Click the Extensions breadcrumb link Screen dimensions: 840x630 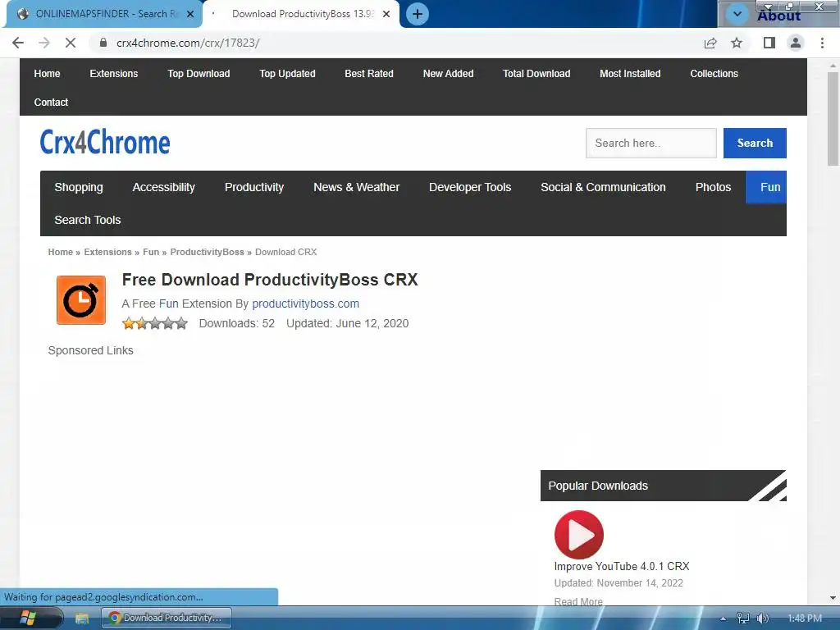(x=107, y=252)
